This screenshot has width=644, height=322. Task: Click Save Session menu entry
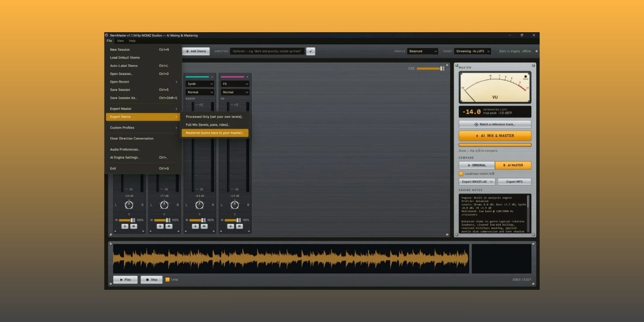tap(144, 90)
